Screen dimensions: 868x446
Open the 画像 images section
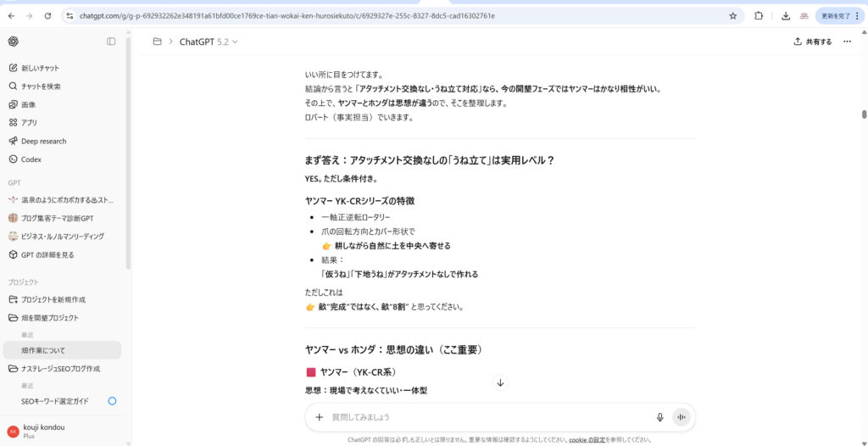[29, 104]
